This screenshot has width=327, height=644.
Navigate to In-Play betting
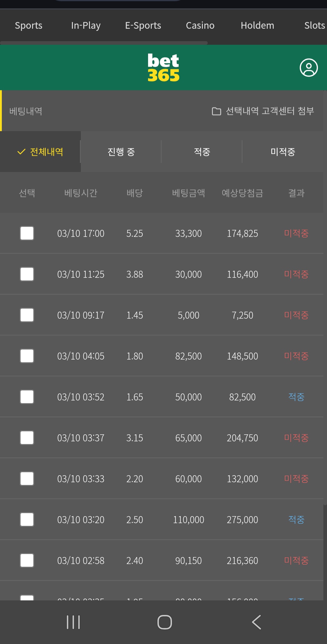coord(86,25)
